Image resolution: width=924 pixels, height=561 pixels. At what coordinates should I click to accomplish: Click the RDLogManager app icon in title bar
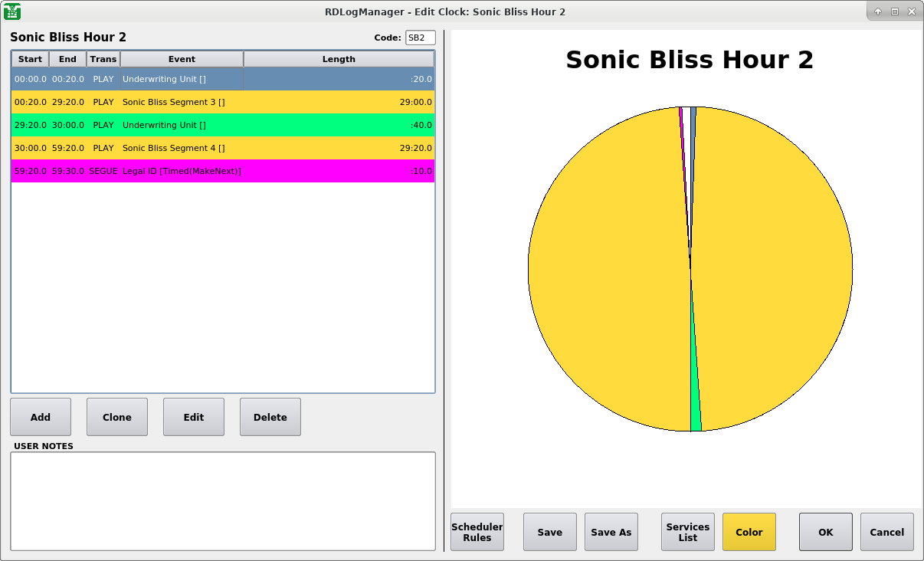[x=12, y=11]
